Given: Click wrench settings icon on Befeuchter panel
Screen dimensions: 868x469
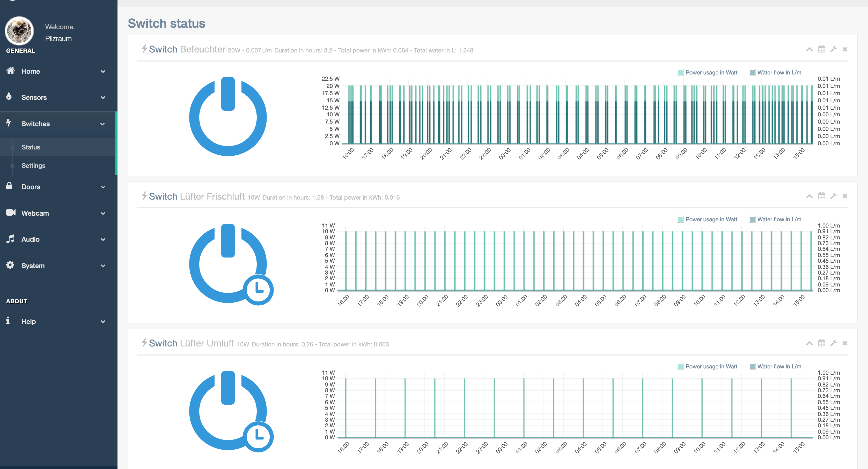Looking at the screenshot, I should [834, 49].
